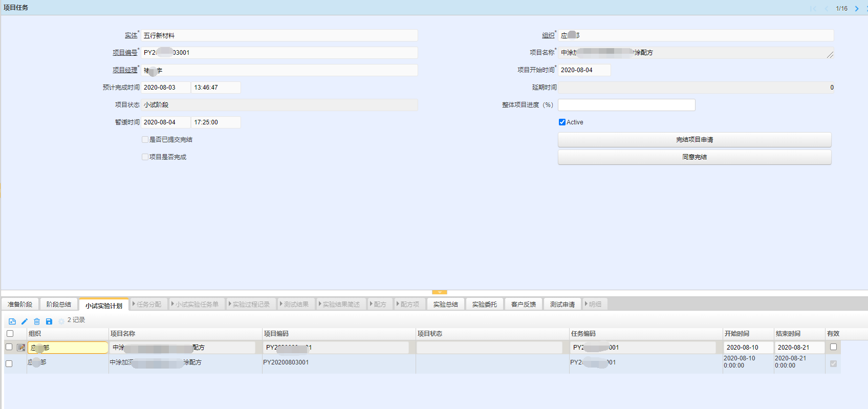Expand the 测试结果 sub-tab
868x409 pixels.
(x=295, y=304)
